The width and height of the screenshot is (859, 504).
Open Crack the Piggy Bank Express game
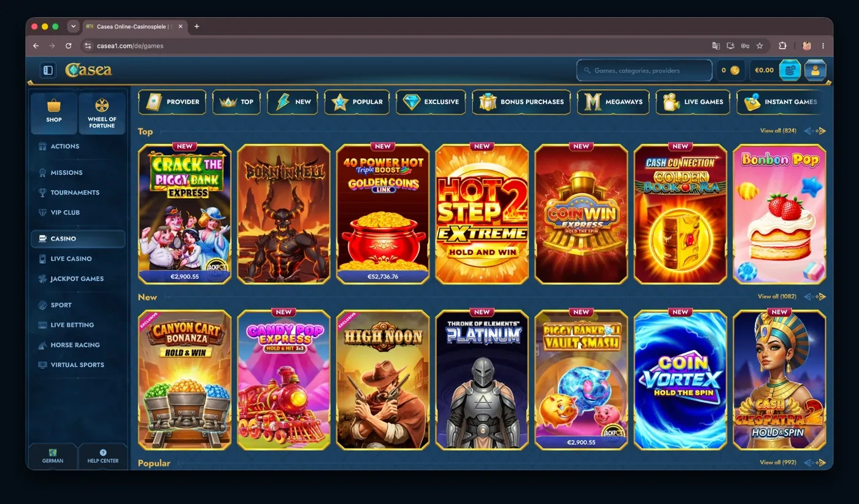[185, 214]
